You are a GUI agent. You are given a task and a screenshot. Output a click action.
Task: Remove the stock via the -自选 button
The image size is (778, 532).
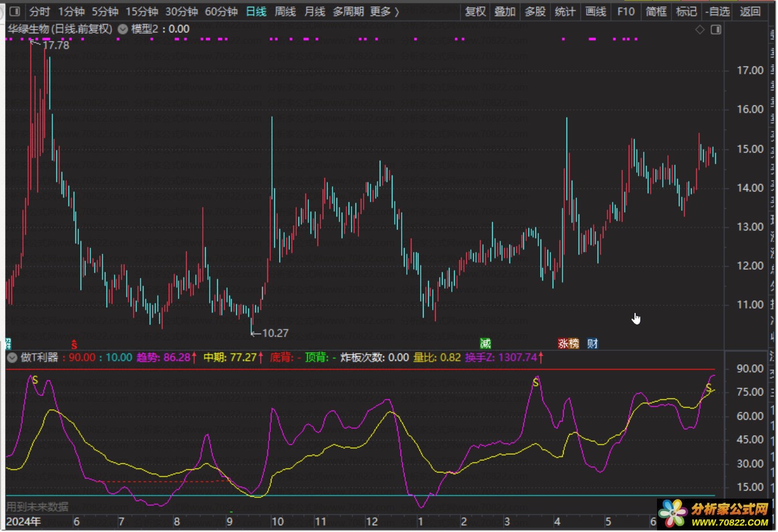(717, 12)
